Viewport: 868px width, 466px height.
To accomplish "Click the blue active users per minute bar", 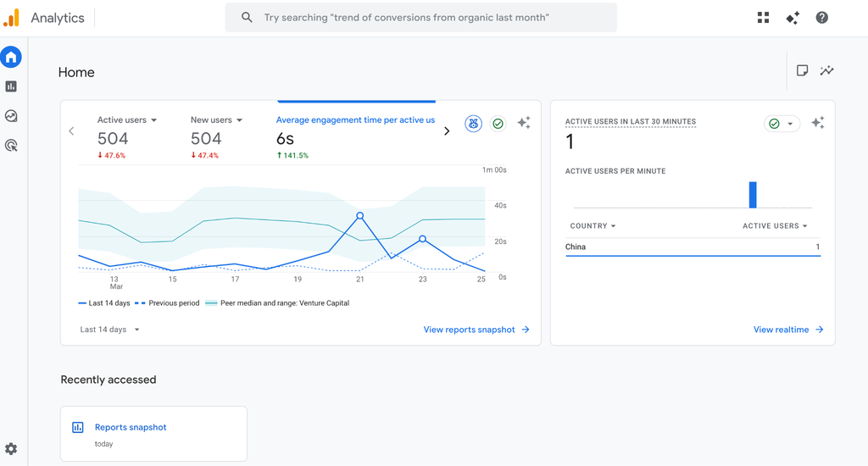I will click(x=753, y=195).
